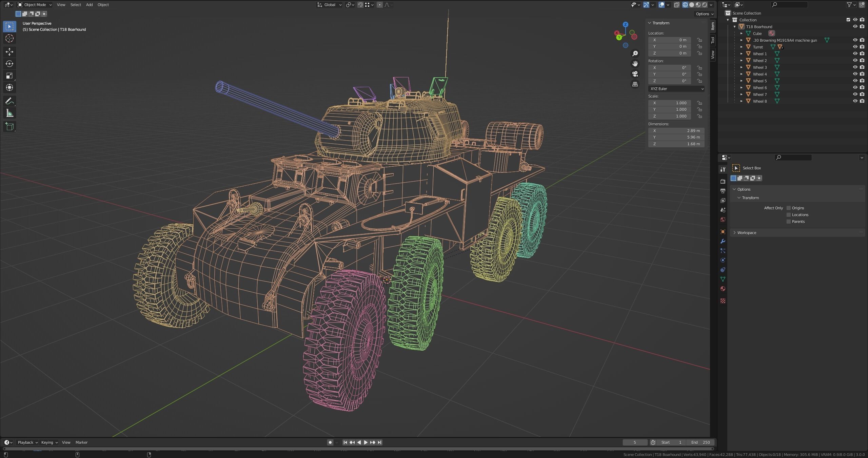Activate the Move tool
868x458 pixels.
[9, 52]
